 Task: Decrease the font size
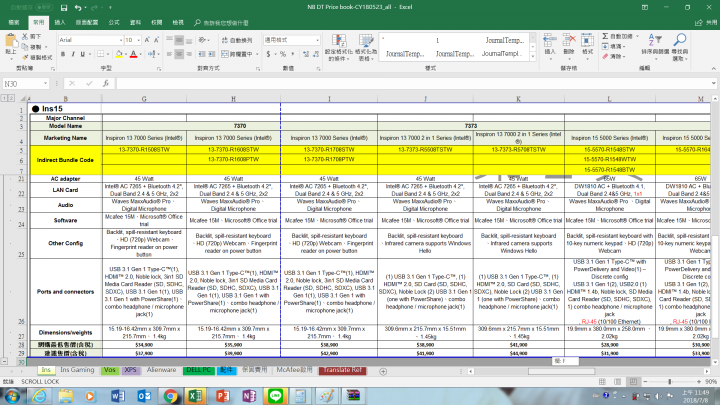point(157,40)
